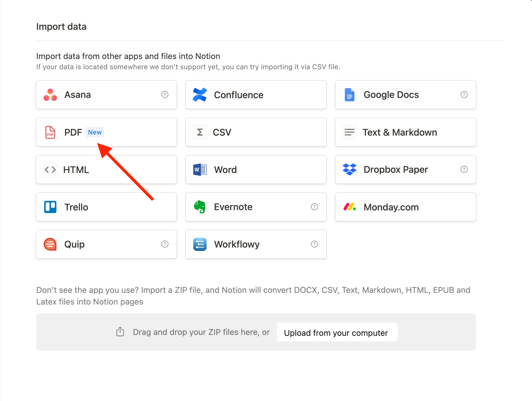Click the Text & Markdown lines icon
The width and height of the screenshot is (532, 401).
[349, 132]
